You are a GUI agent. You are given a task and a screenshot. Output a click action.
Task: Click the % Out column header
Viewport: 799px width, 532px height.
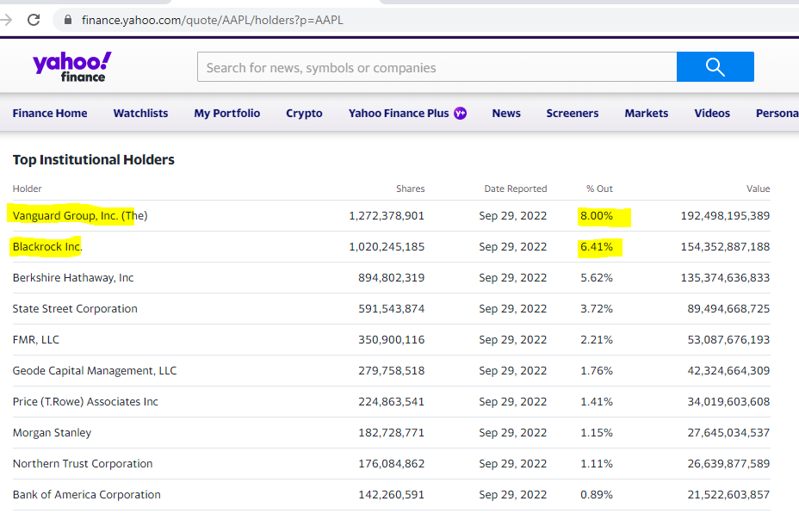click(x=599, y=189)
